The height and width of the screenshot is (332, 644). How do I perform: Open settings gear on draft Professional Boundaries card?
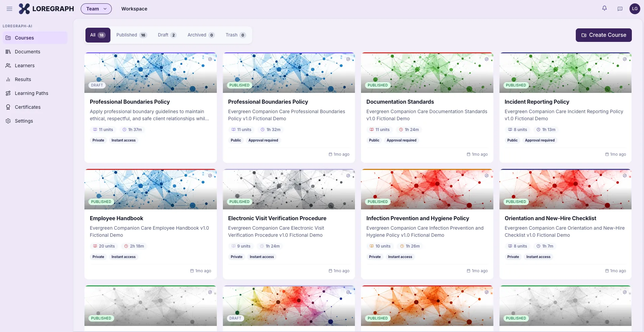click(210, 59)
